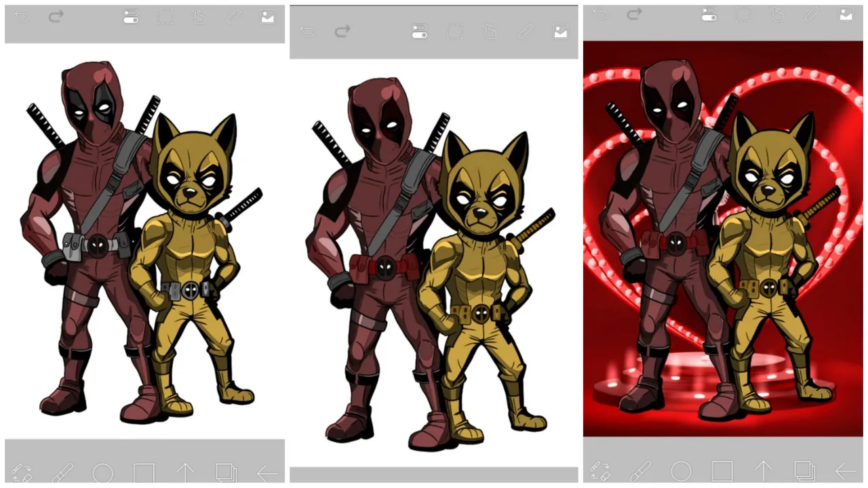This screenshot has width=868, height=488.
Task: Toggle the switch icon in right panel toolbar
Action: (x=709, y=14)
